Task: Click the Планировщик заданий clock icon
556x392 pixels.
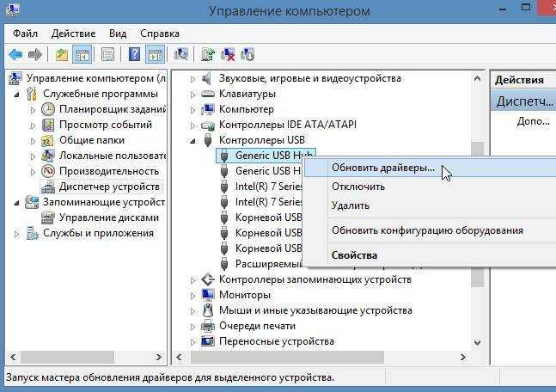Action: [x=48, y=109]
